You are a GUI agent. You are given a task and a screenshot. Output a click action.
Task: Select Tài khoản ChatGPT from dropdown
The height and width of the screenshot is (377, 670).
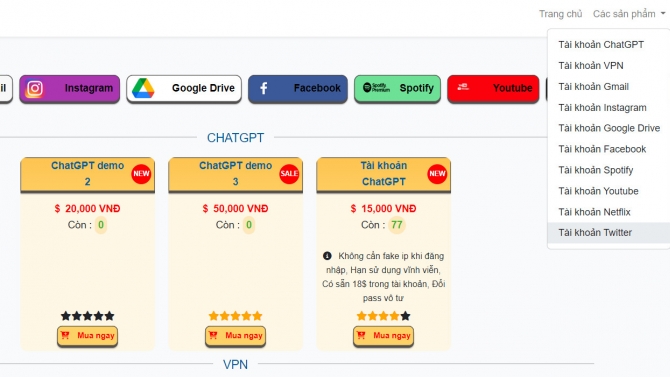(x=608, y=44)
